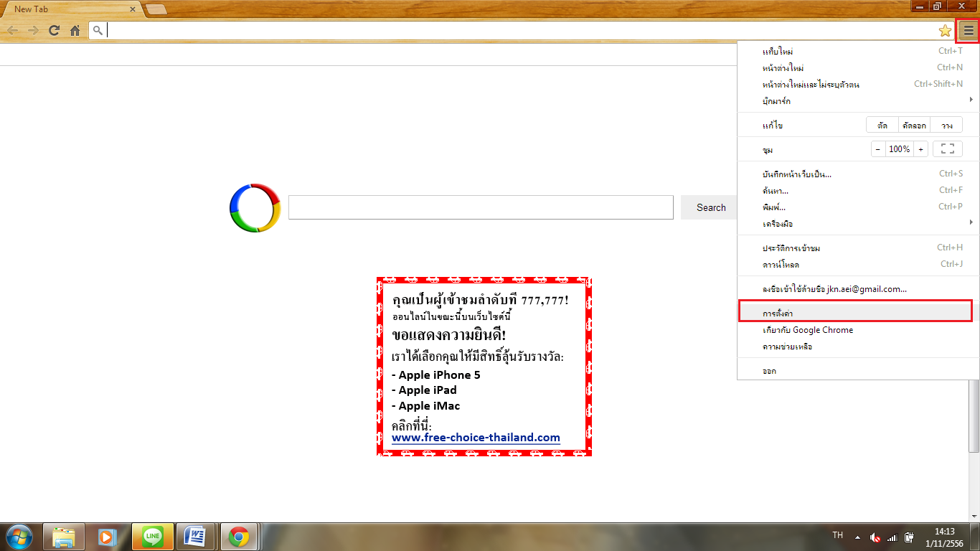
Task: Increase zoom with the plus button
Action: coord(920,149)
